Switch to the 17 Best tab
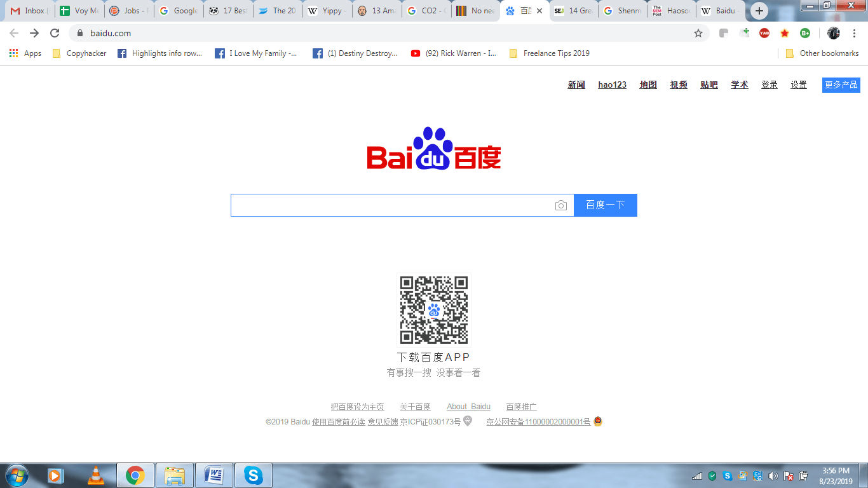 228,11
